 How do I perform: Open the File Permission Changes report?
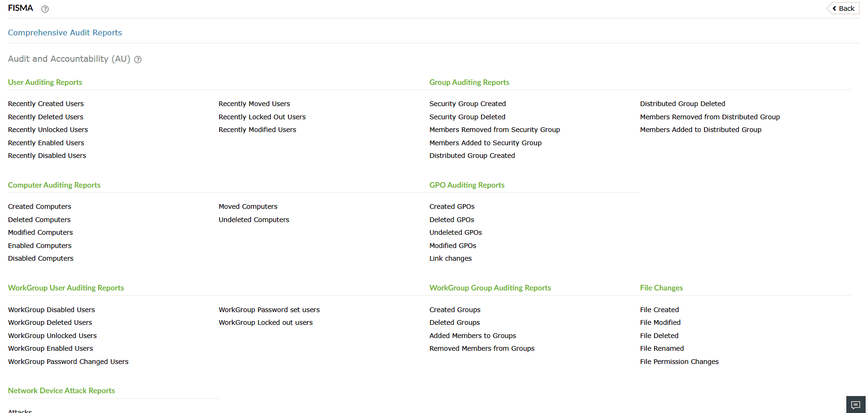679,362
